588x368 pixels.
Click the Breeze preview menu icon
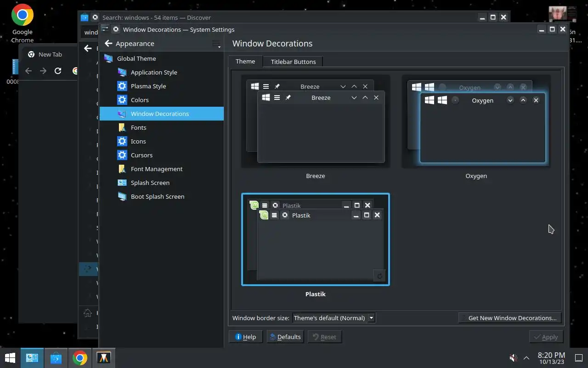(x=277, y=98)
